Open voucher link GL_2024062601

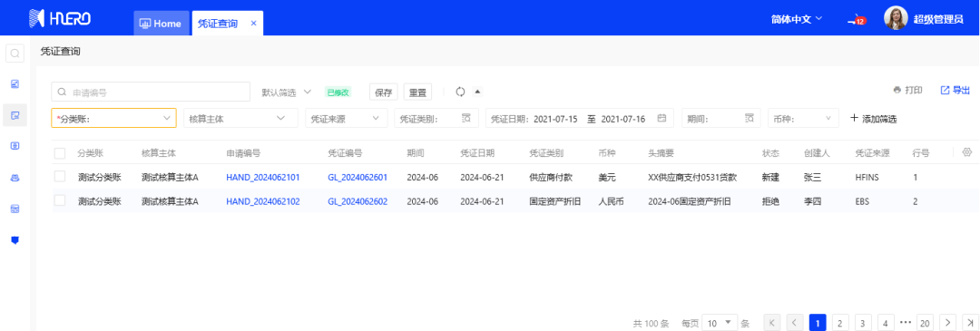coord(358,178)
